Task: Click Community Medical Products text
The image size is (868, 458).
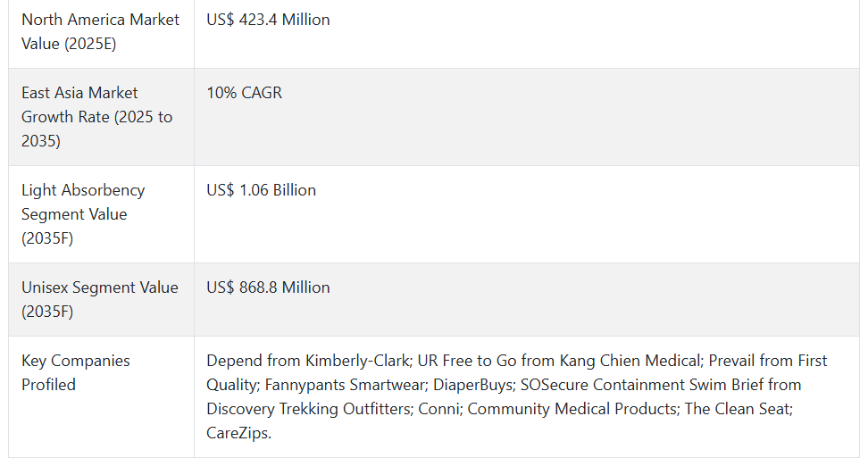Action: tap(572, 409)
